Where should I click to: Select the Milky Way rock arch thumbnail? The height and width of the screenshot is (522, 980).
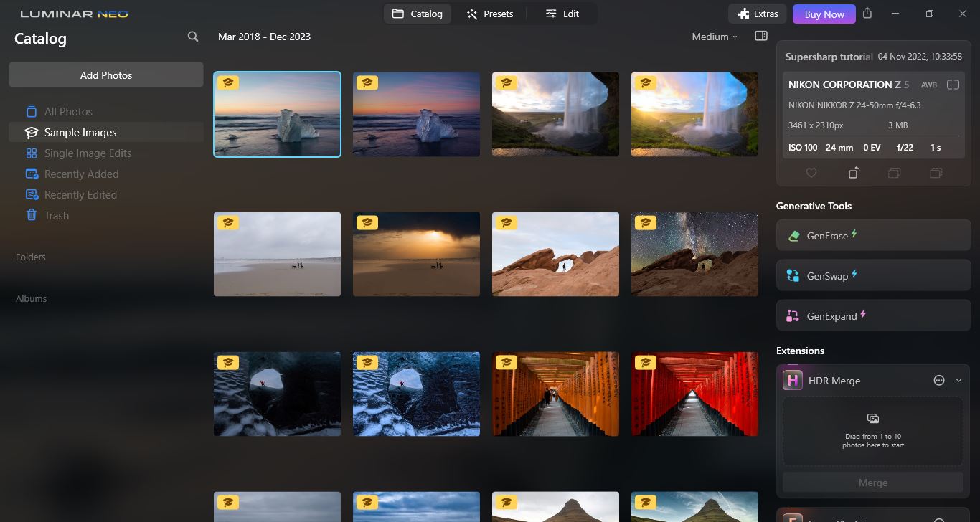coord(694,254)
